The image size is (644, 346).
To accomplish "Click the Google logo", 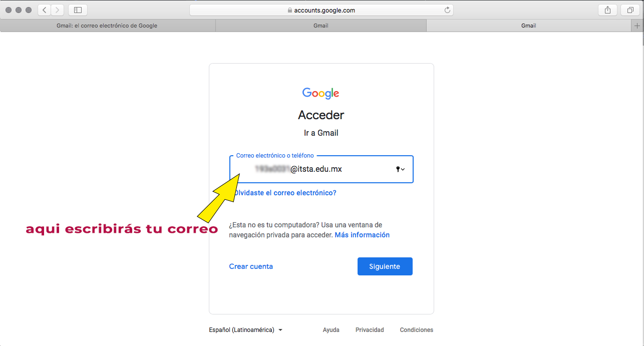I will (321, 93).
